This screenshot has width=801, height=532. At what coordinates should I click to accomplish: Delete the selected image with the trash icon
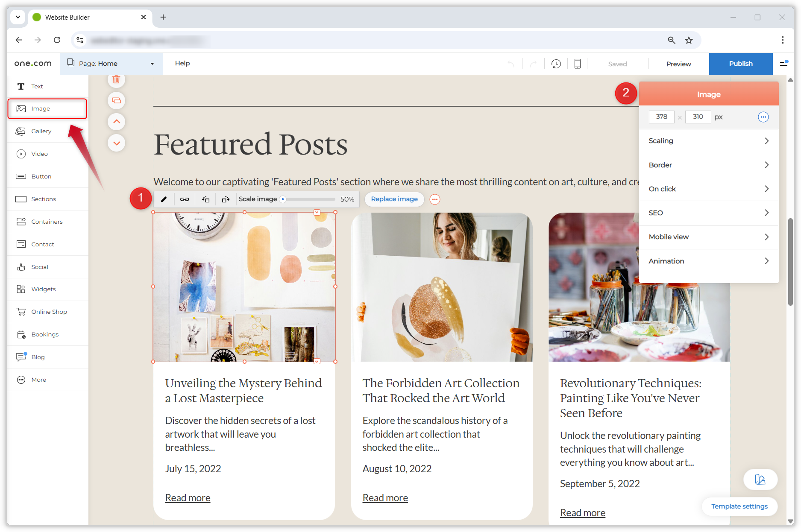[116, 79]
